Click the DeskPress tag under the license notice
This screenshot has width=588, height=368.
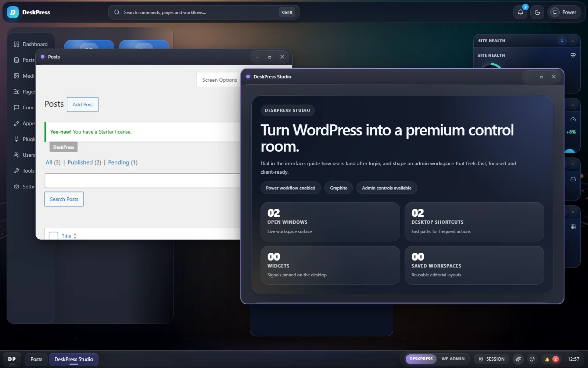pos(64,147)
